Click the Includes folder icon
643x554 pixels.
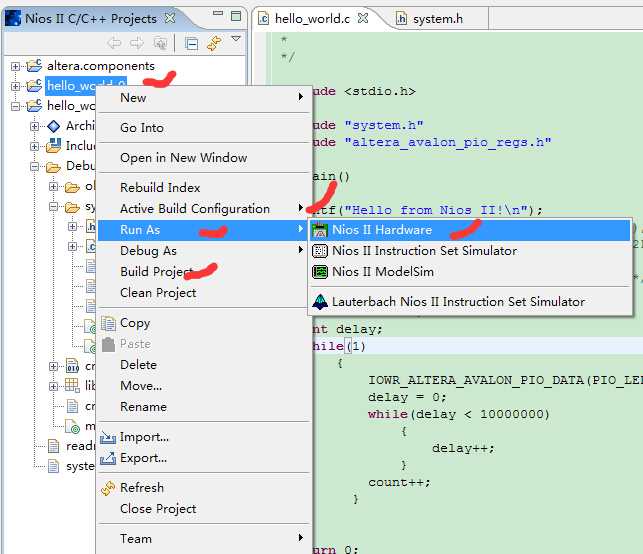(x=53, y=146)
